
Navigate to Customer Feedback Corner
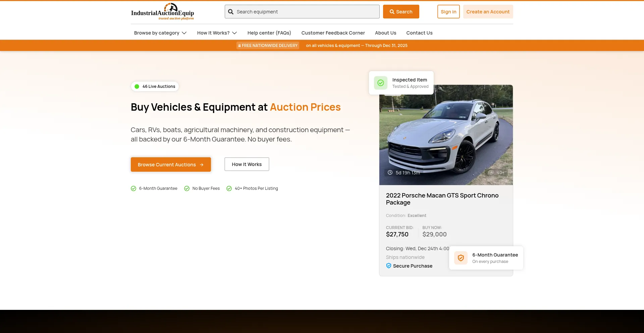tap(333, 33)
